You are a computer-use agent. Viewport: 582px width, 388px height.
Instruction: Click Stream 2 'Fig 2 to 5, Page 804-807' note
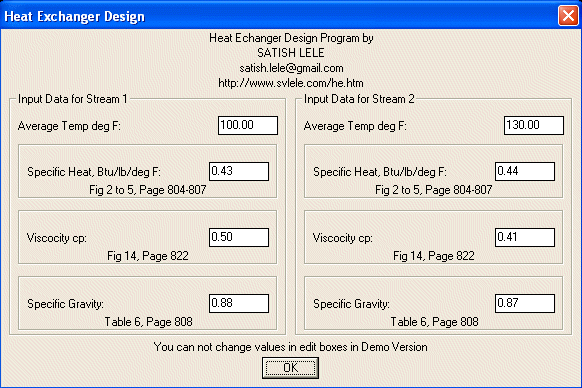pos(434,190)
